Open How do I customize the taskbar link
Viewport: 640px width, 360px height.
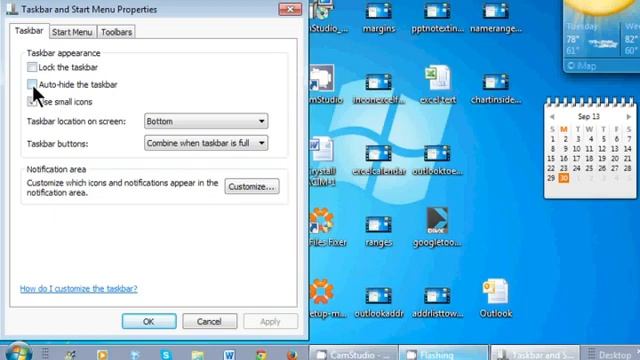(79, 289)
